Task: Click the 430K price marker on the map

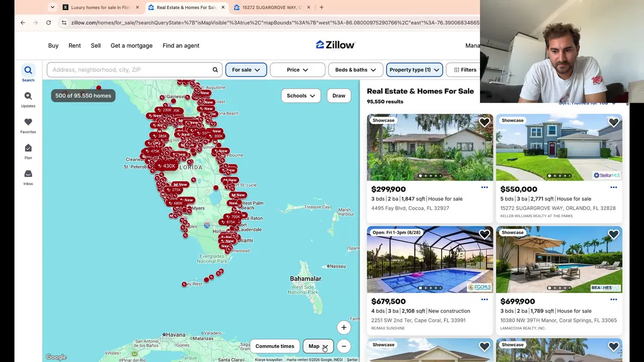Action: (x=167, y=166)
